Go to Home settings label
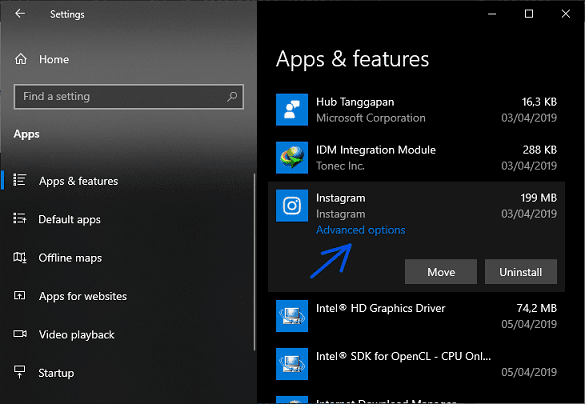 click(x=54, y=59)
